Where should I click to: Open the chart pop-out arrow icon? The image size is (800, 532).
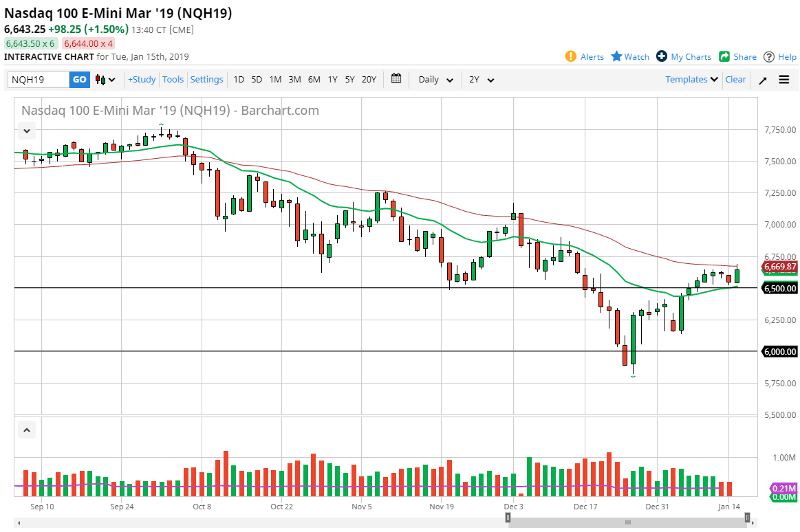click(x=762, y=79)
